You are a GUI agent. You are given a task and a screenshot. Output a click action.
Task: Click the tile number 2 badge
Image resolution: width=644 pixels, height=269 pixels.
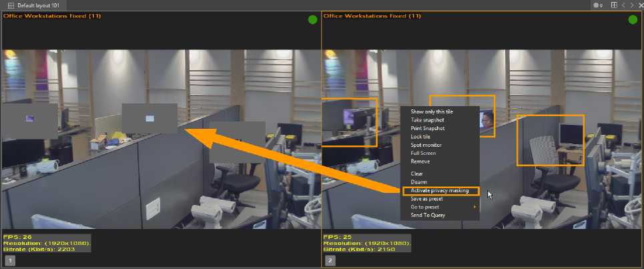point(330,260)
